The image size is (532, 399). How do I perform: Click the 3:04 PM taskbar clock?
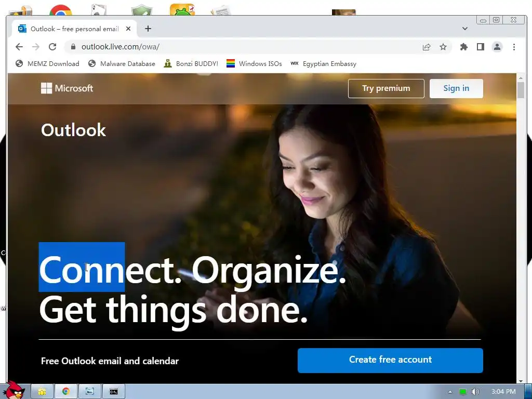coord(503,392)
